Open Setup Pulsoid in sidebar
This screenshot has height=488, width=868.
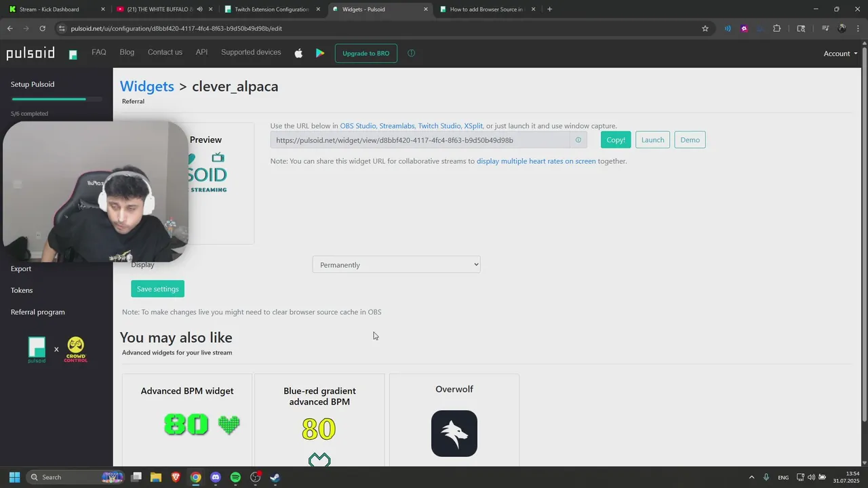[x=33, y=84]
